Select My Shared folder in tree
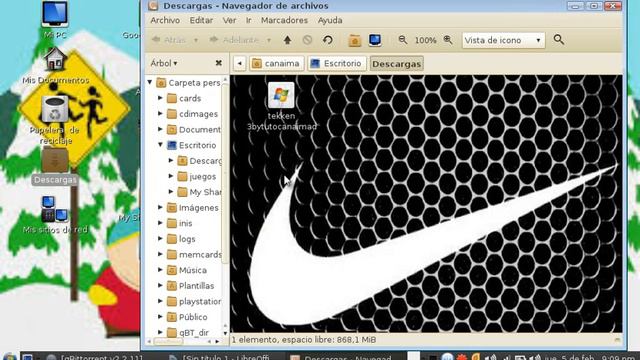Image resolution: width=640 pixels, height=360 pixels. [200, 192]
